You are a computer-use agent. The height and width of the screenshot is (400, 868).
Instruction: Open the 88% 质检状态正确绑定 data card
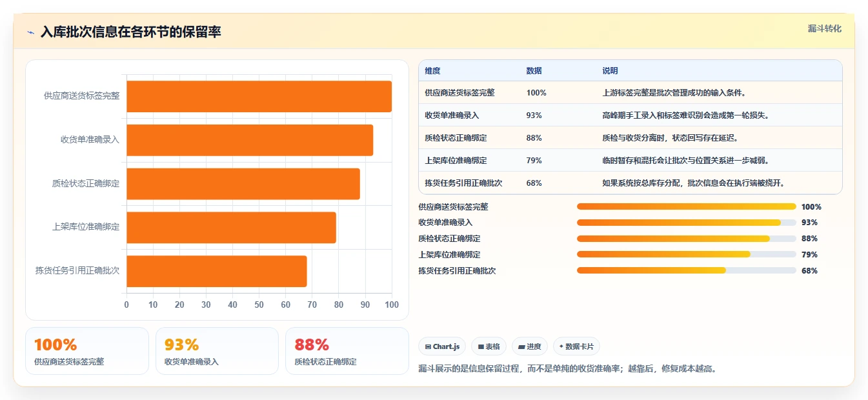coord(347,351)
